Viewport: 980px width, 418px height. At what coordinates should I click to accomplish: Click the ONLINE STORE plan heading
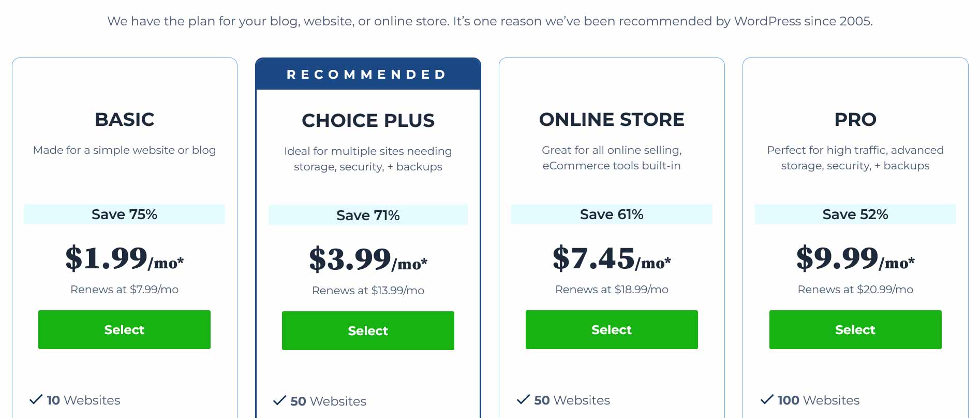tap(612, 120)
